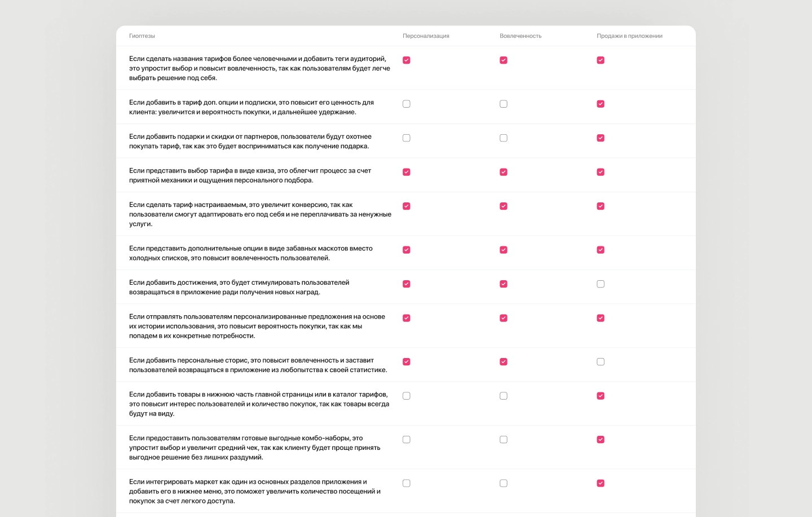The height and width of the screenshot is (517, 812).
Task: Check Персонализация for the маркет в нижнем меню row
Action: [407, 483]
